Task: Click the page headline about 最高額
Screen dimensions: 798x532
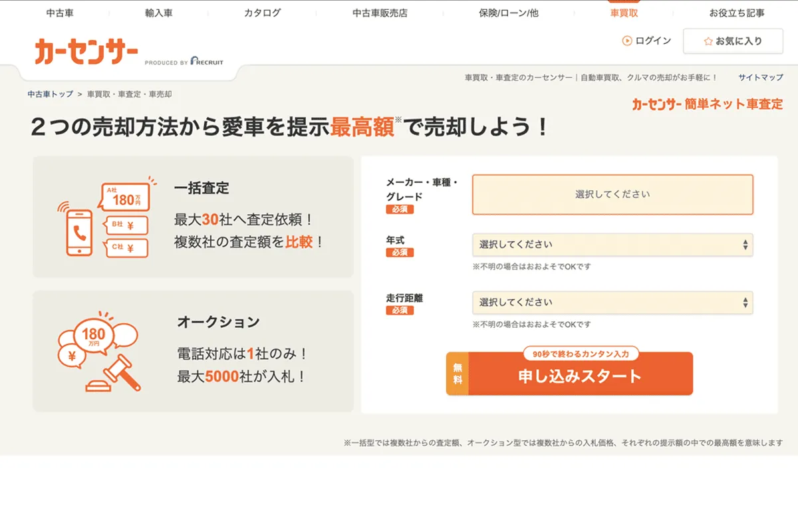Action: [291, 126]
